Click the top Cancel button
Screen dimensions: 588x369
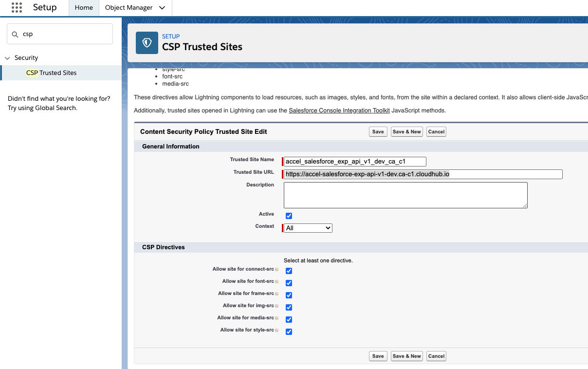click(437, 131)
